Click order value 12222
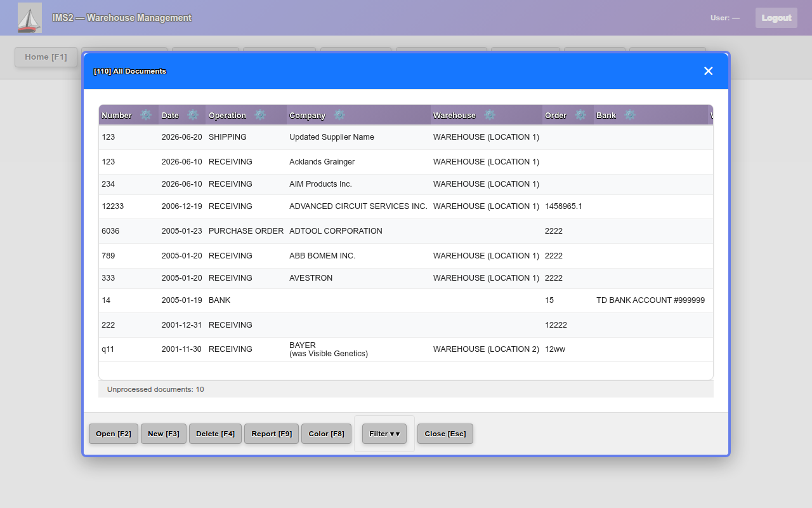812x508 pixels. [556, 325]
